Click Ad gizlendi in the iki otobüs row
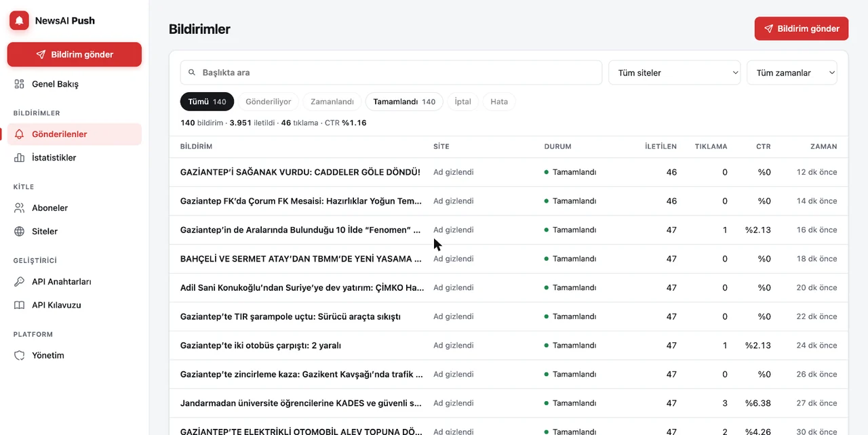 (x=454, y=346)
